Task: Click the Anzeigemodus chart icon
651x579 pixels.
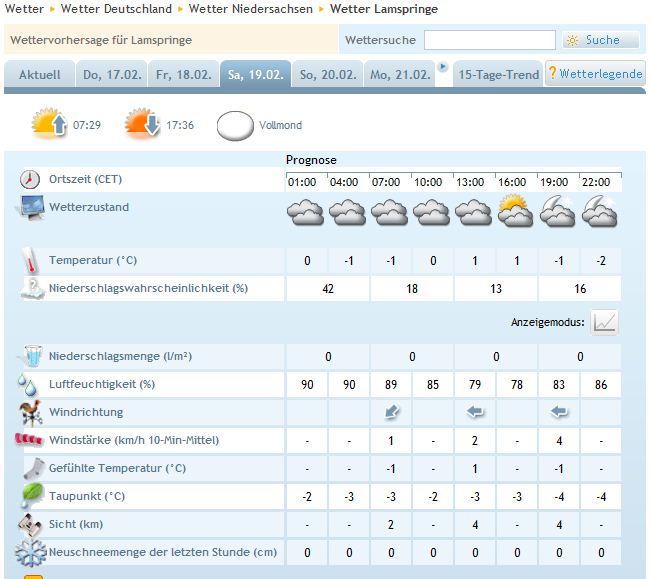Action: click(604, 322)
